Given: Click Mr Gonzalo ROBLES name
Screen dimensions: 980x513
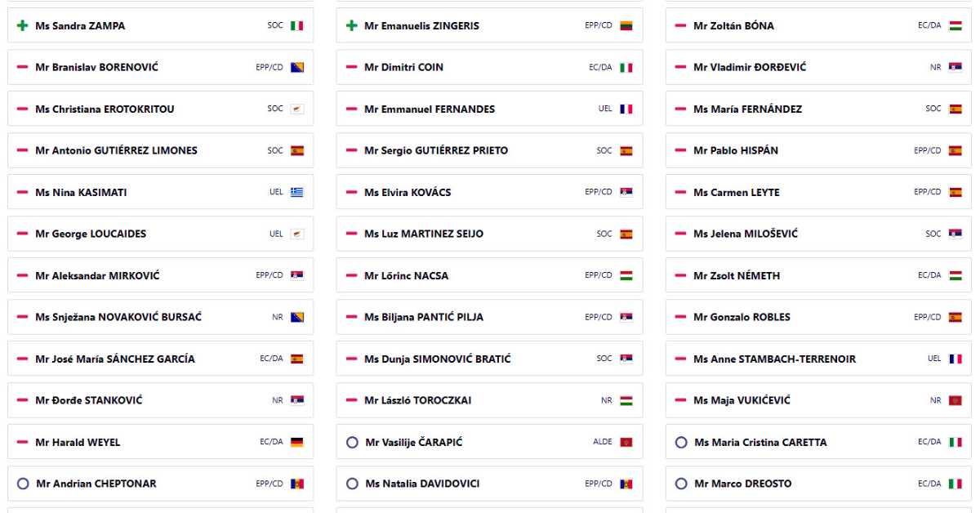Looking at the screenshot, I should click(742, 317).
